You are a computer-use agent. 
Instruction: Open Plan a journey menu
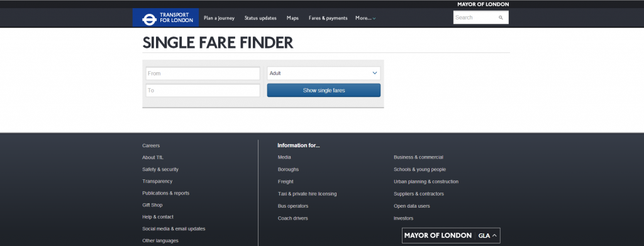(219, 18)
